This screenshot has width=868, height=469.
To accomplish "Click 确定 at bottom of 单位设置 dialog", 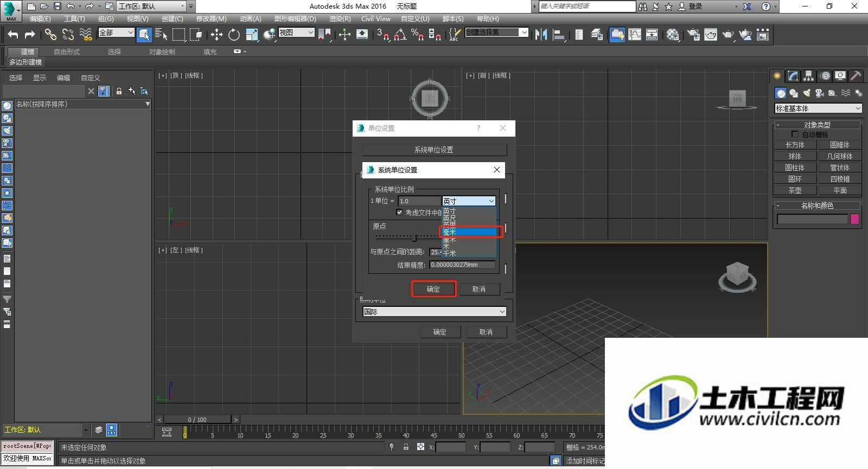I will (440, 332).
